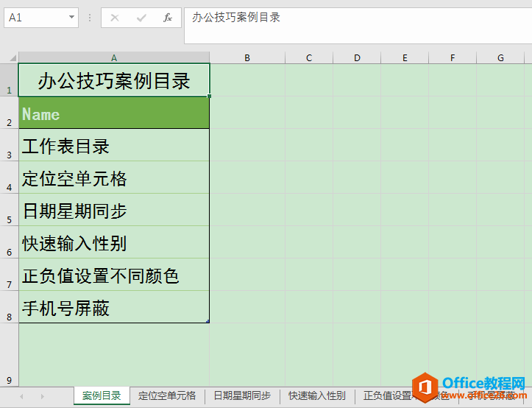
Task: Click the previous sheet navigation arrow
Action: point(21,396)
